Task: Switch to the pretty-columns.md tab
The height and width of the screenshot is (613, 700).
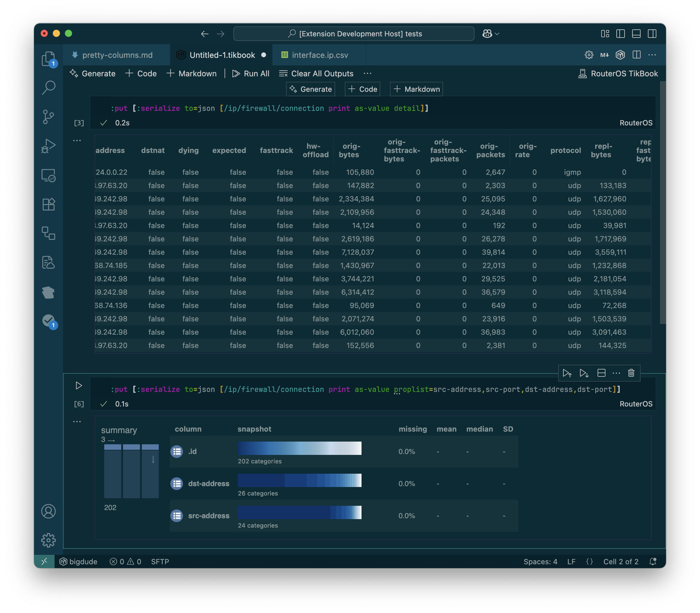Action: coord(117,55)
